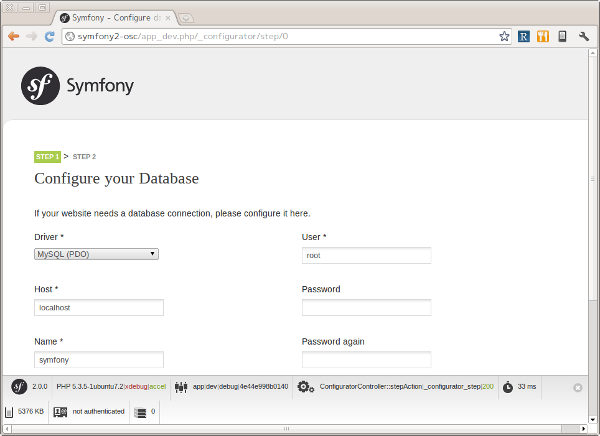
Task: Open the memory usage icon
Action: point(9,412)
